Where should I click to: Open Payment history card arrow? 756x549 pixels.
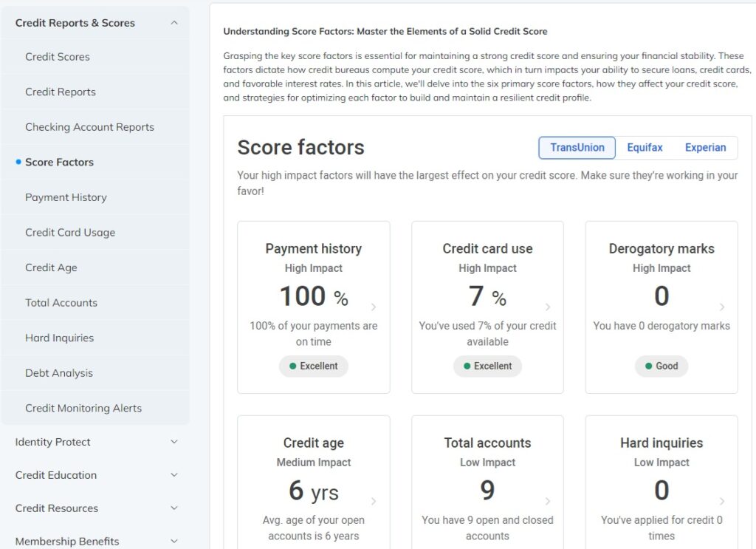tap(374, 307)
